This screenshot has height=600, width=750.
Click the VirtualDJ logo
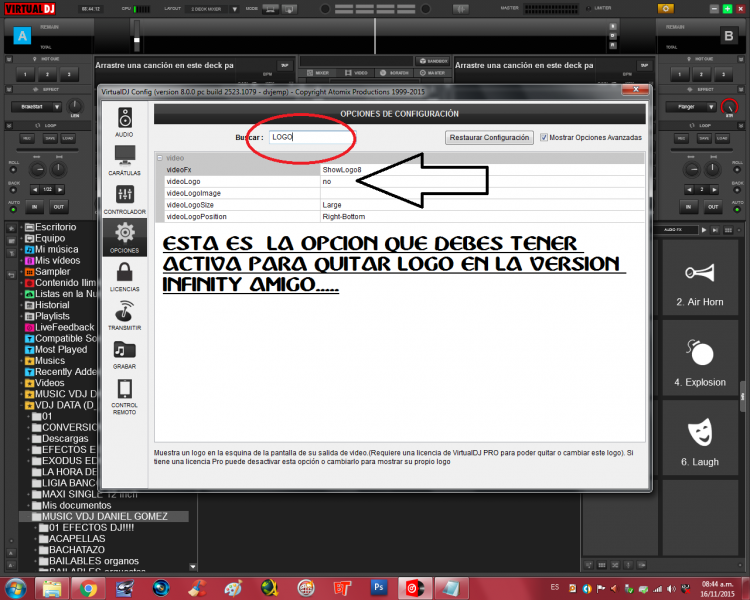[x=30, y=9]
